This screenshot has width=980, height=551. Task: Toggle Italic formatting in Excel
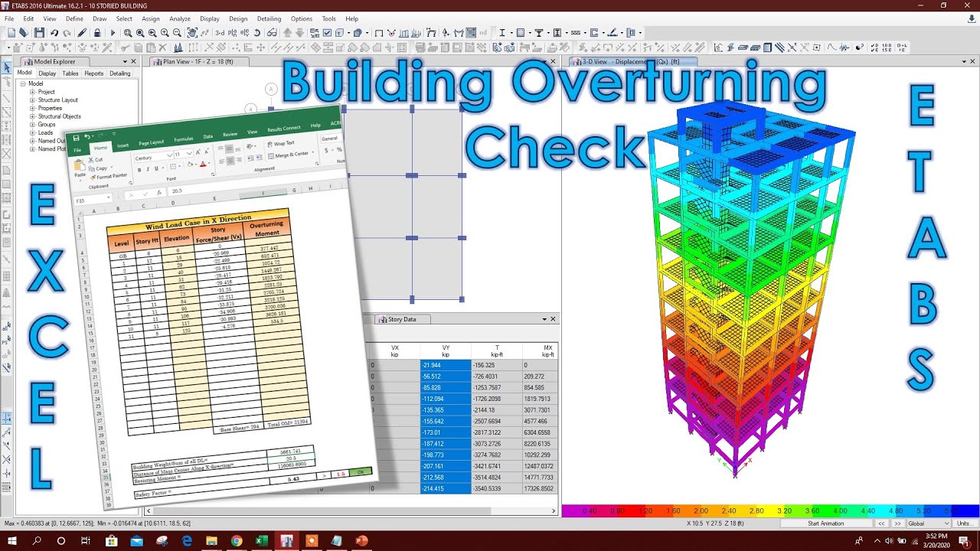tap(148, 169)
